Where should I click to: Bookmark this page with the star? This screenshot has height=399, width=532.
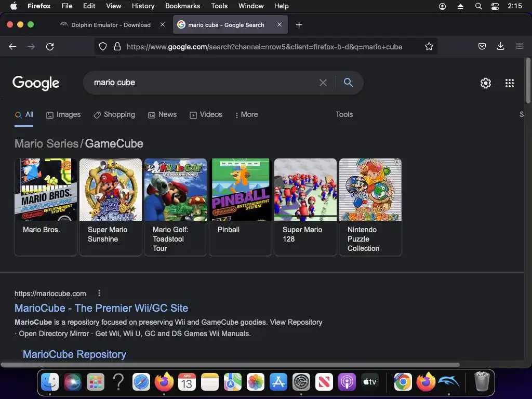[429, 46]
